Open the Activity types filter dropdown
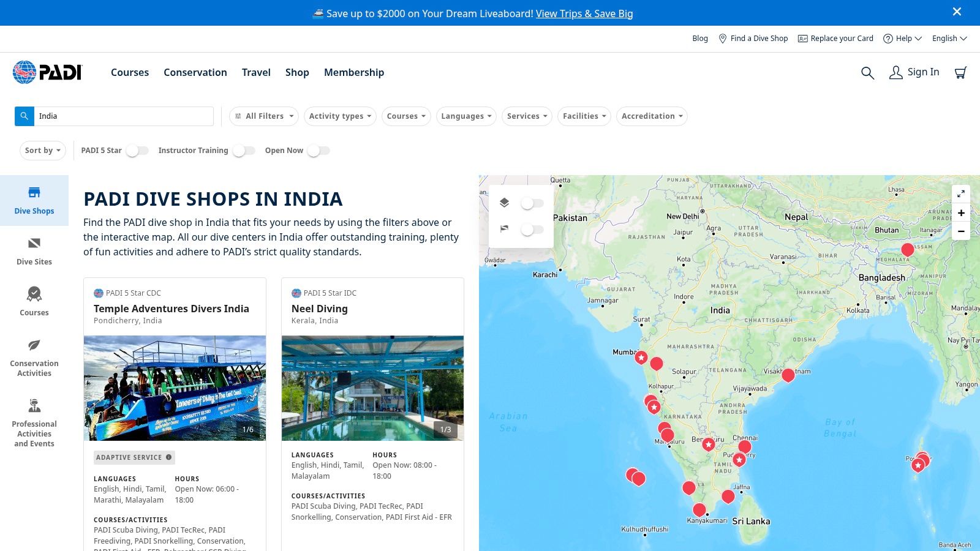 click(339, 116)
